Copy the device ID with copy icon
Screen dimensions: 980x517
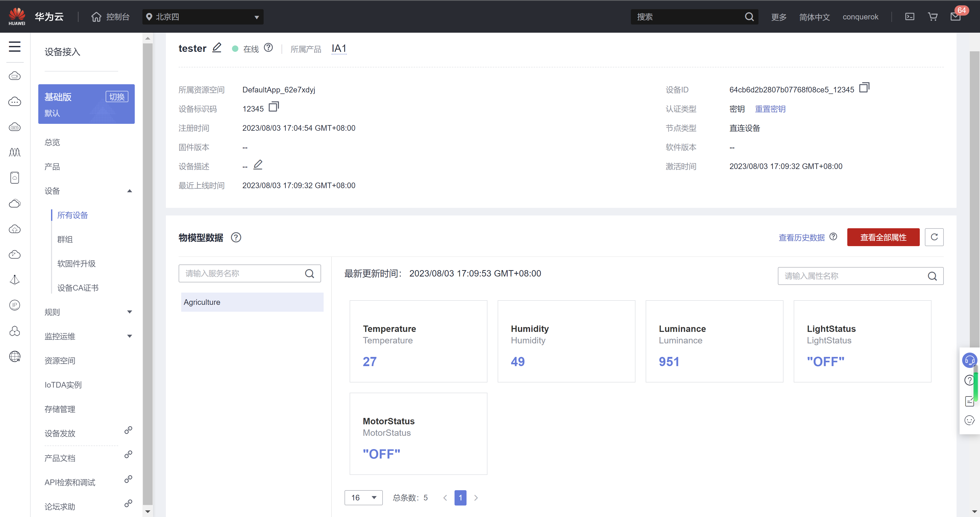point(864,88)
